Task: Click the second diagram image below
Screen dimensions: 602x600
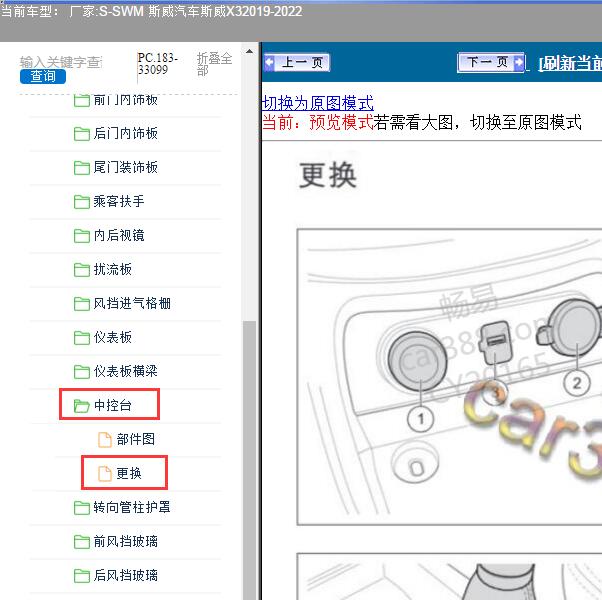Action: point(449,577)
